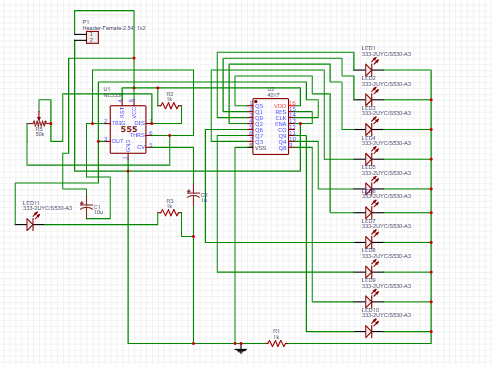Screen dimensions: 492x365
Task: Click the LED10 designator text
Action: [370, 310]
